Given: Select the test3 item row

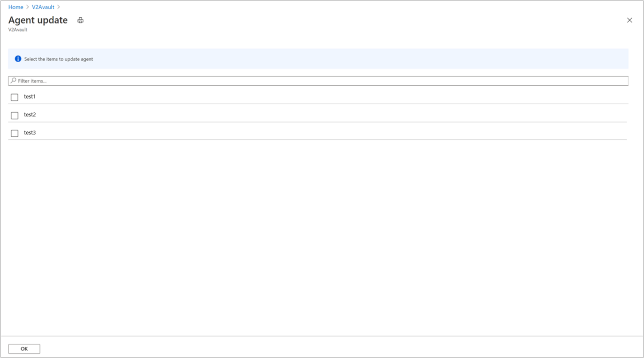Looking at the screenshot, I should (x=30, y=132).
